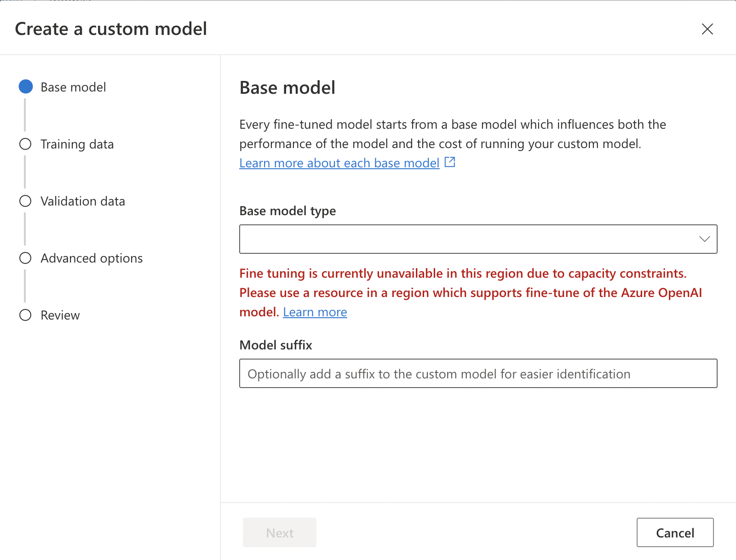Screen dimensions: 736x560
Task: Open Learn more about each base model link
Action: coord(339,163)
